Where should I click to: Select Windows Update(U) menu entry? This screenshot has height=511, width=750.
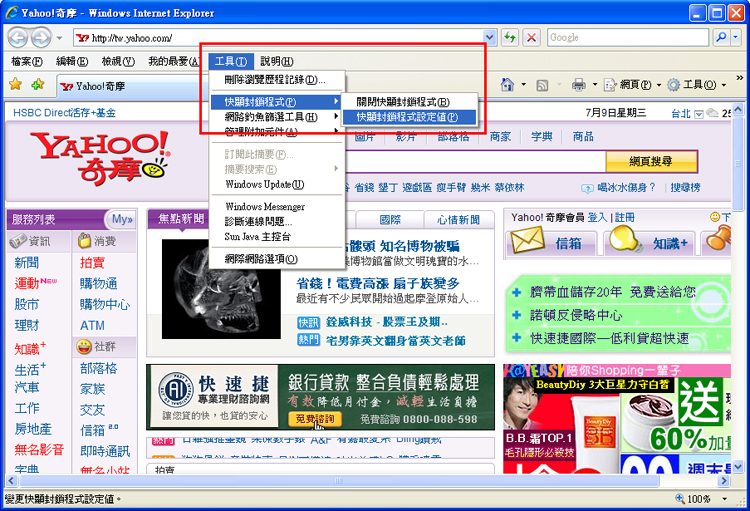pyautogui.click(x=276, y=184)
